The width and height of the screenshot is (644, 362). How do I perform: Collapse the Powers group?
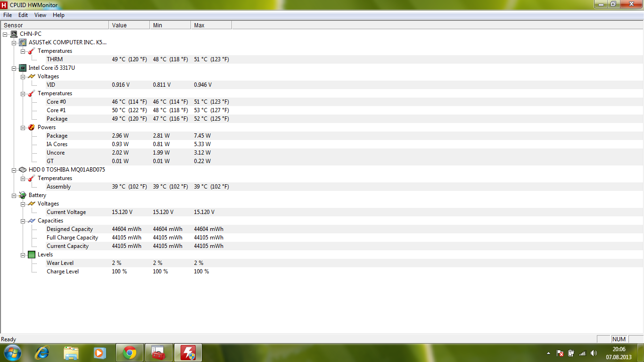pyautogui.click(x=23, y=127)
